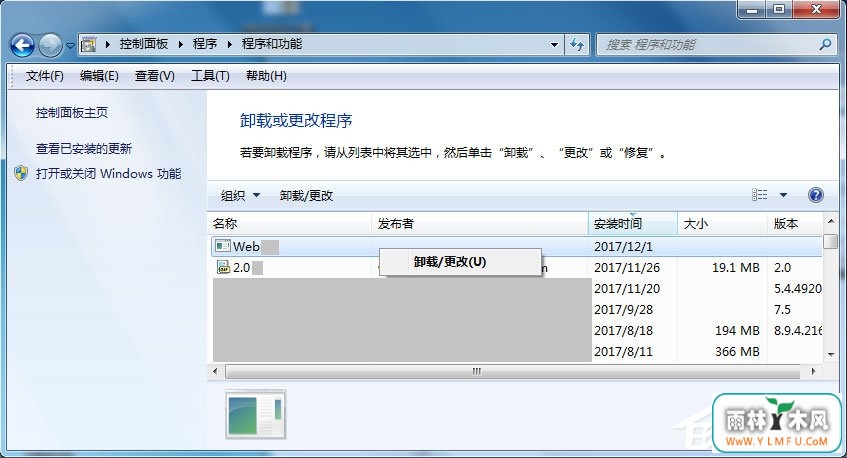Screen dimensions: 847x458
Task: Expand arrow between 控制面板 and 程序
Action: [181, 45]
